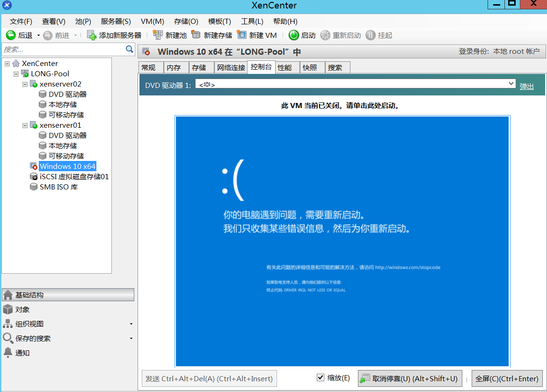Select the xenserver02 server icon

point(34,84)
